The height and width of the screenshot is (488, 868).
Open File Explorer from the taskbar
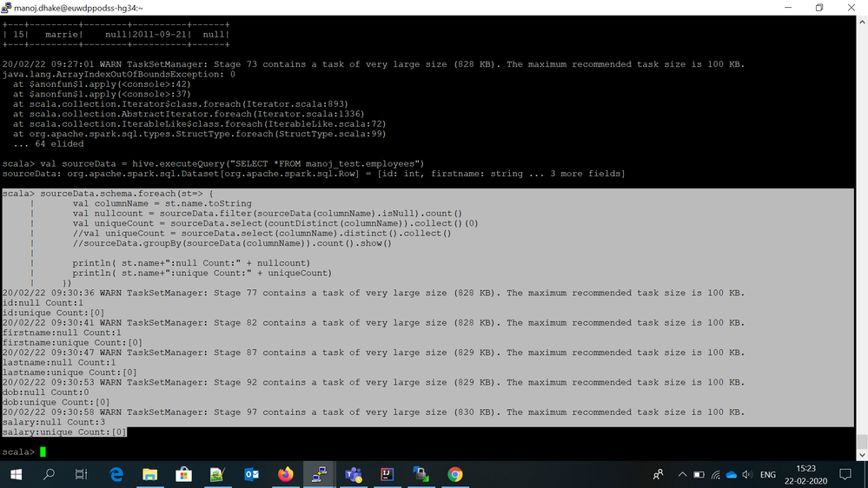pos(150,475)
